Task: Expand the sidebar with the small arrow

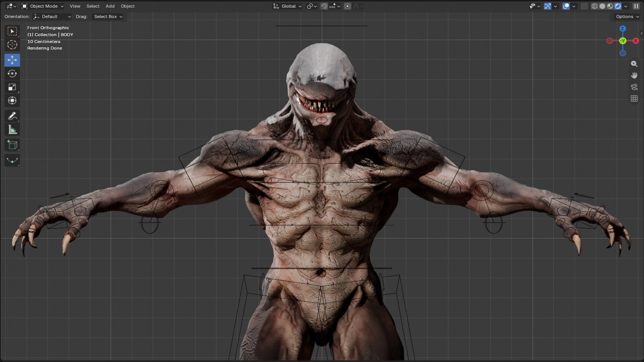Action: point(641,33)
